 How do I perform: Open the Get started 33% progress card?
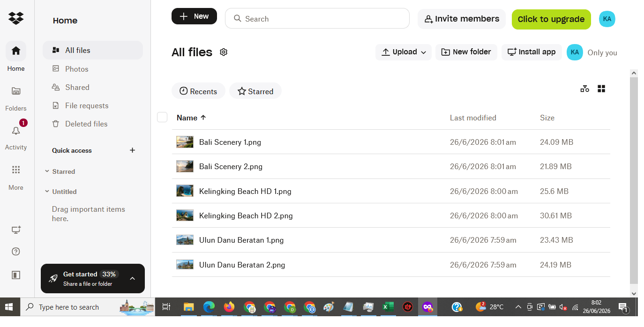pyautogui.click(x=93, y=278)
